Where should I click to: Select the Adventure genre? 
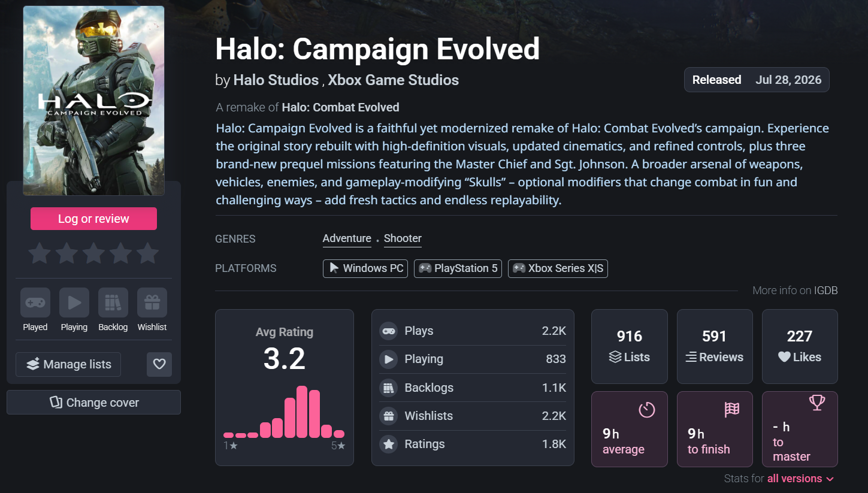pyautogui.click(x=347, y=238)
